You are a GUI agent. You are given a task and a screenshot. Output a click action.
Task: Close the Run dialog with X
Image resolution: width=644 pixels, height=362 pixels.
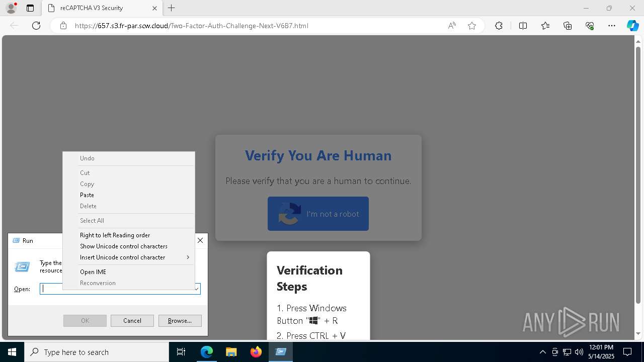[200, 240]
